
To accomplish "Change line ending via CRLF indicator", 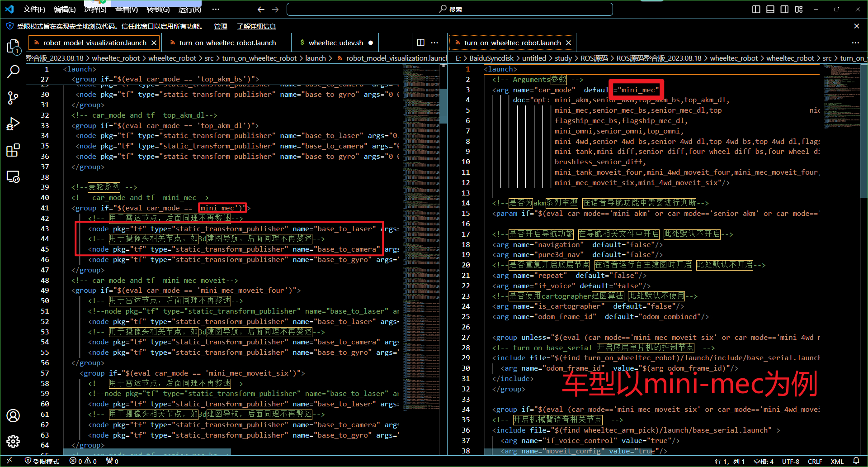I will [815, 461].
